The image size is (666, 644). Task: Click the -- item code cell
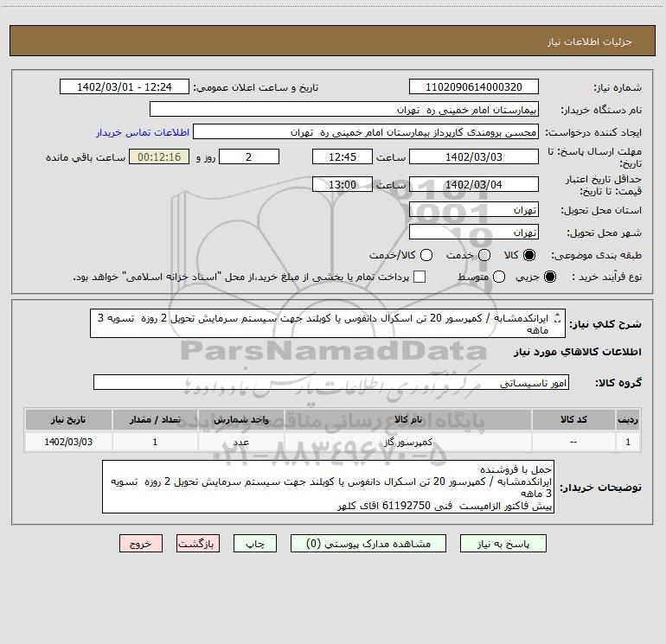coord(573,442)
